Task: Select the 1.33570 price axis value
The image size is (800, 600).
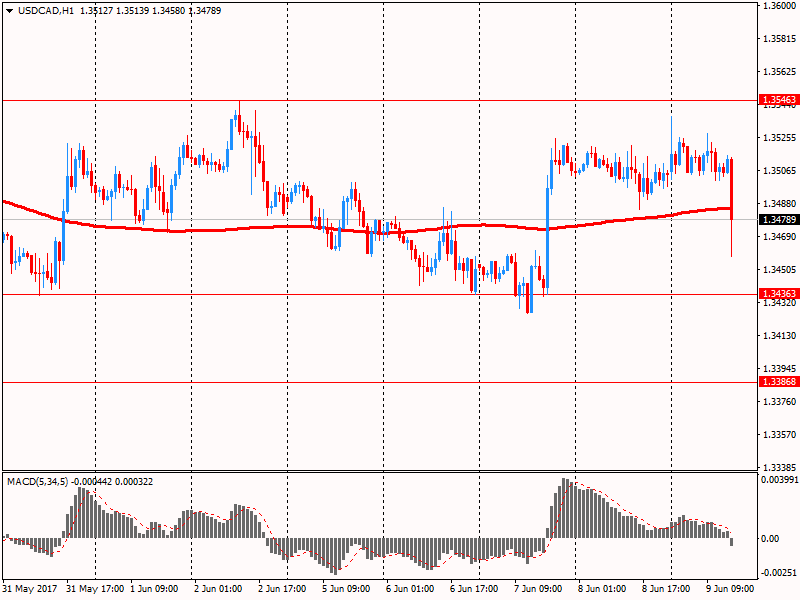Action: point(780,435)
